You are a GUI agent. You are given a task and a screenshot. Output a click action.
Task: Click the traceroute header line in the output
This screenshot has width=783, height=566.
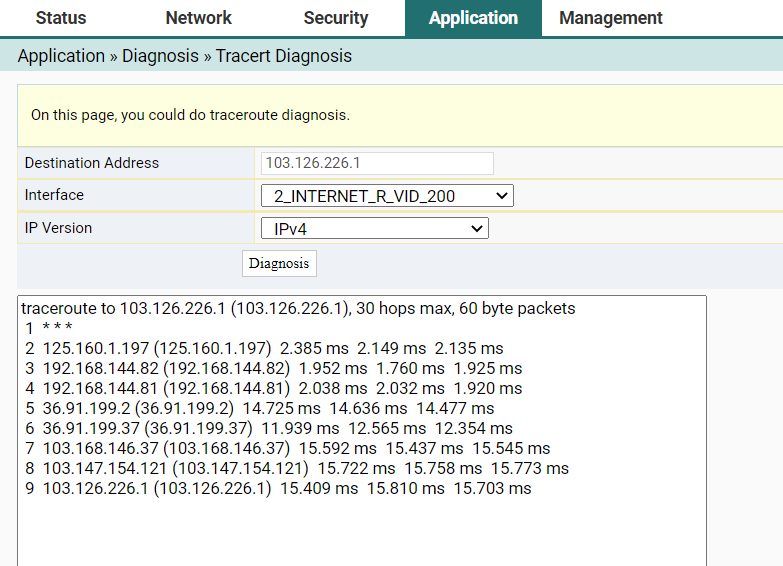click(x=298, y=308)
